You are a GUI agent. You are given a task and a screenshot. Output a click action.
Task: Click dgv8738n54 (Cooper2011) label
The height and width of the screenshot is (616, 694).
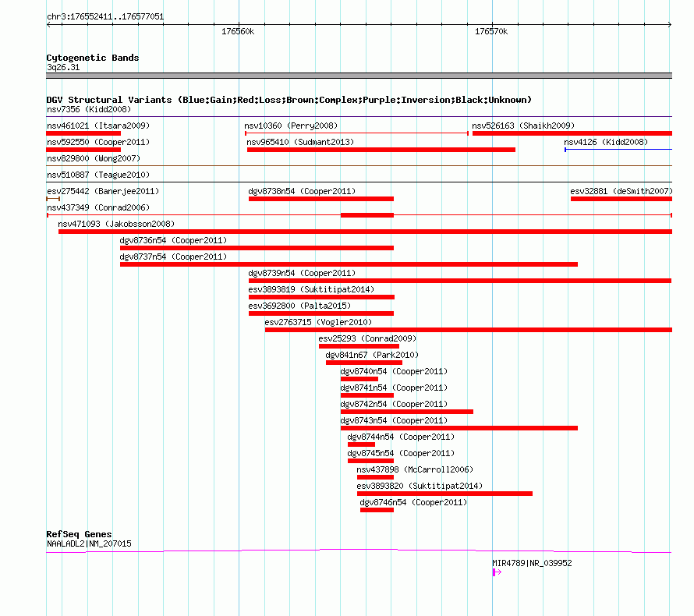coord(302,191)
